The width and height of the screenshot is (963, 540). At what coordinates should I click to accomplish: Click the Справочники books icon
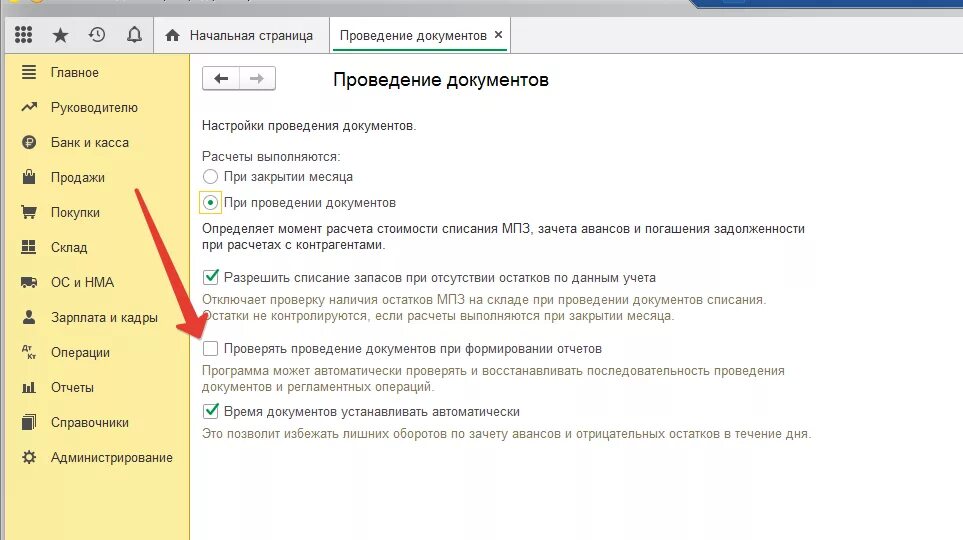point(29,423)
